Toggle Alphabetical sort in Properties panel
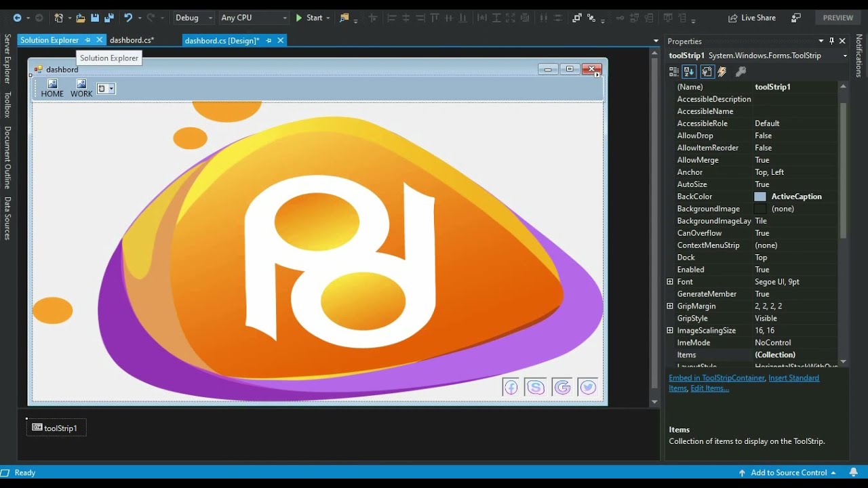 coord(689,72)
